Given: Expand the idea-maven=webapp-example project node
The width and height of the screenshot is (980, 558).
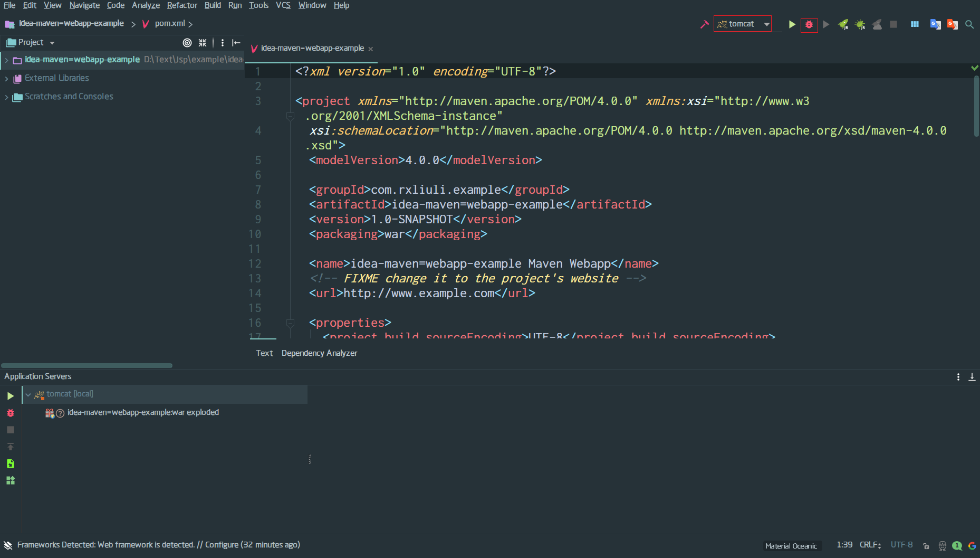Looking at the screenshot, I should pos(6,60).
